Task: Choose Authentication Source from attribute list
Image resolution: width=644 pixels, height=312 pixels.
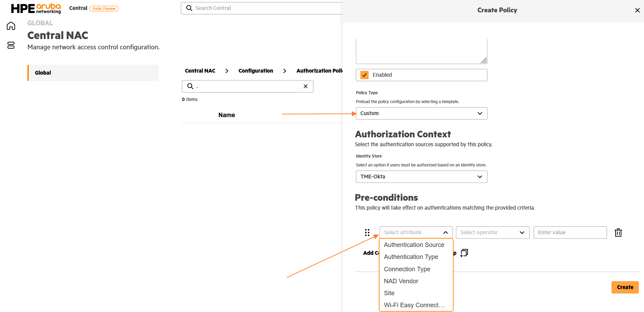Action: click(x=414, y=245)
